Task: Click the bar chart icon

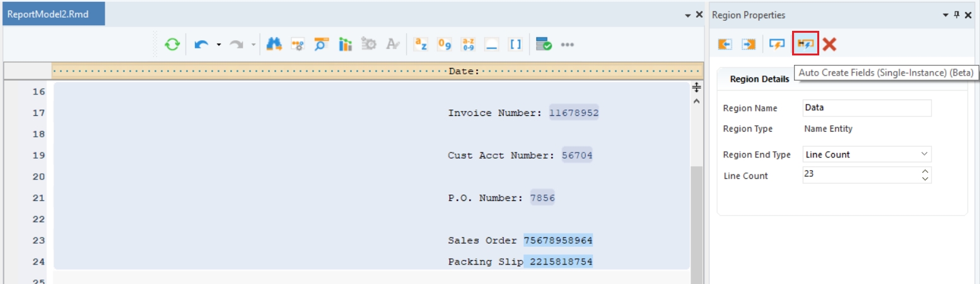Action: click(x=345, y=45)
